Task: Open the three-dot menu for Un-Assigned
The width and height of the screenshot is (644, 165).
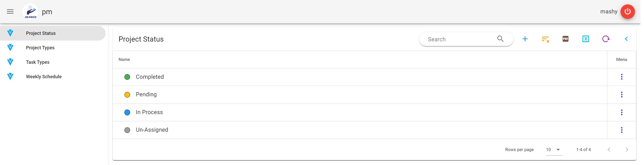Action: [622, 130]
